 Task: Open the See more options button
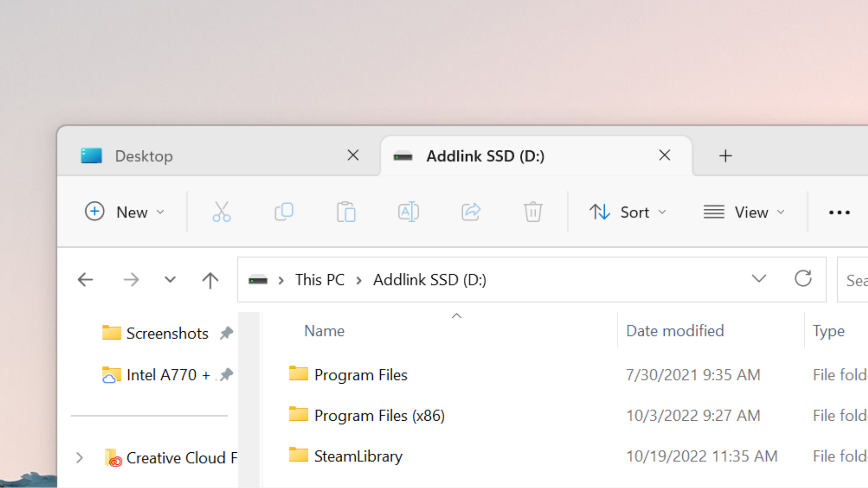(839, 212)
